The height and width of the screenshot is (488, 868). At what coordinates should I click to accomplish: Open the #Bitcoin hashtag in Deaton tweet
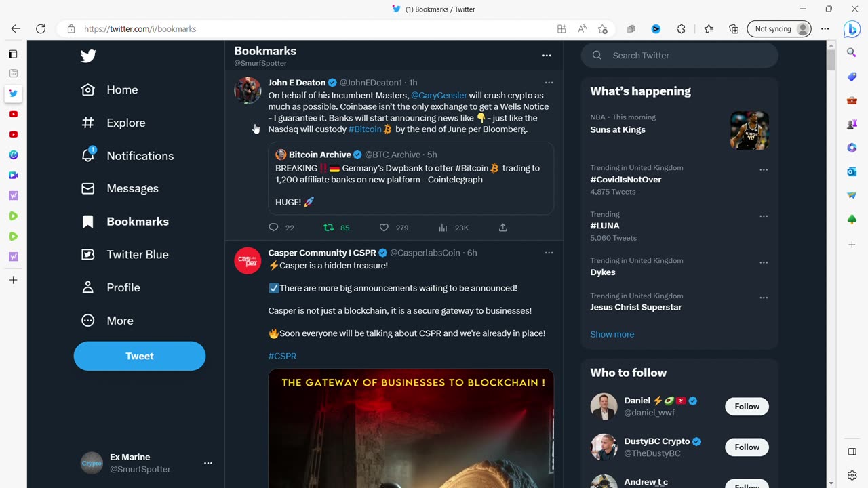365,129
